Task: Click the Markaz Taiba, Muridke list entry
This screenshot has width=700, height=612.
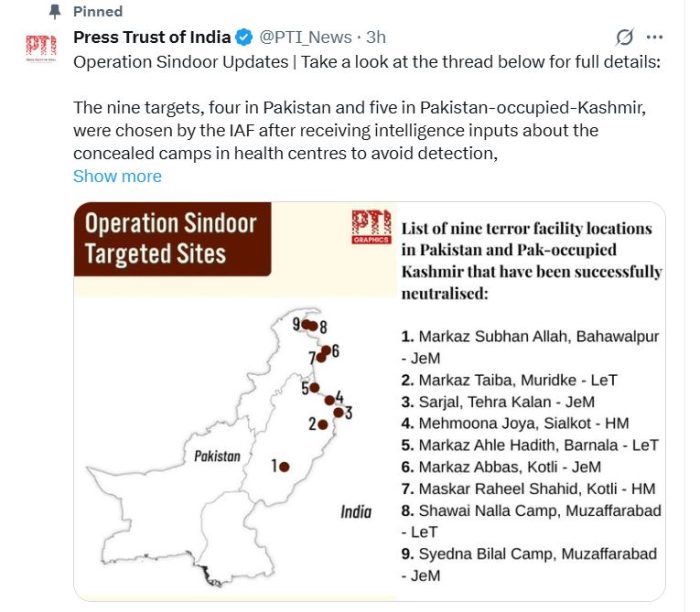Action: point(509,380)
